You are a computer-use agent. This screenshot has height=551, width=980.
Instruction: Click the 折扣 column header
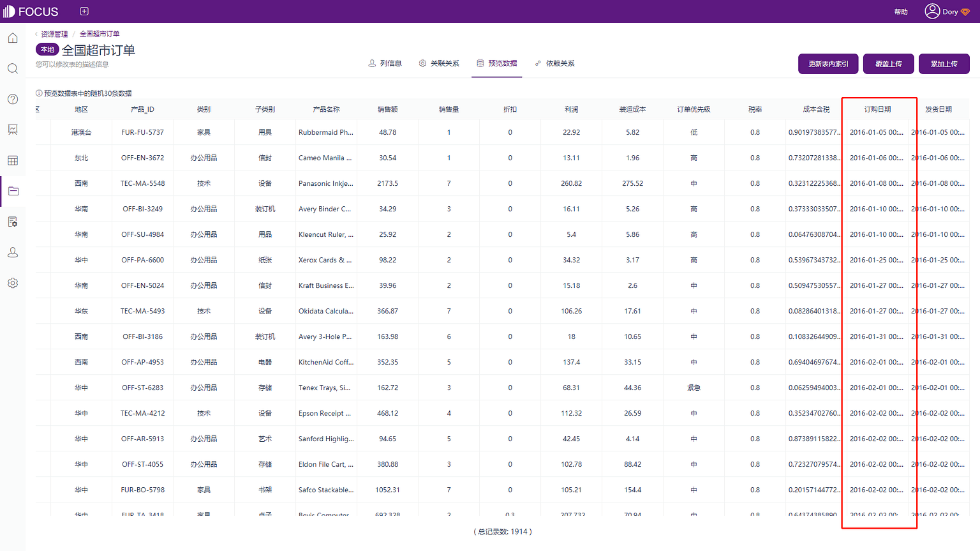pos(510,109)
